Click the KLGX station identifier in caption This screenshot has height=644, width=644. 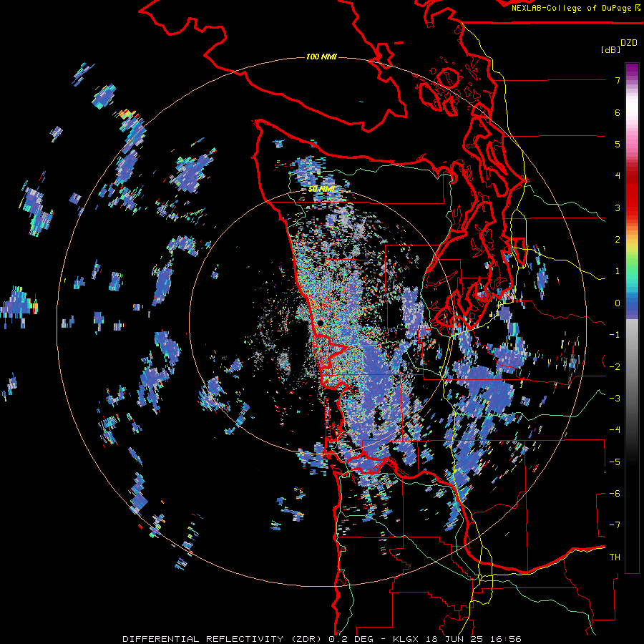(406, 639)
